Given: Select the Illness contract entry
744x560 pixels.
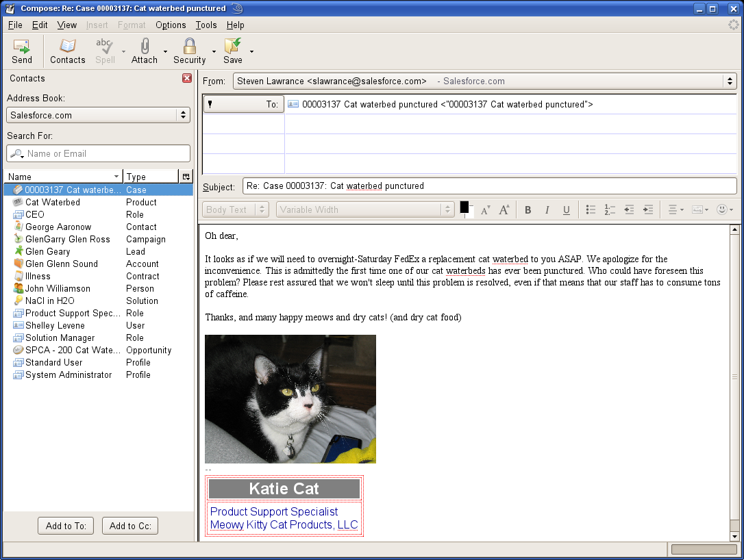Looking at the screenshot, I should click(99, 276).
